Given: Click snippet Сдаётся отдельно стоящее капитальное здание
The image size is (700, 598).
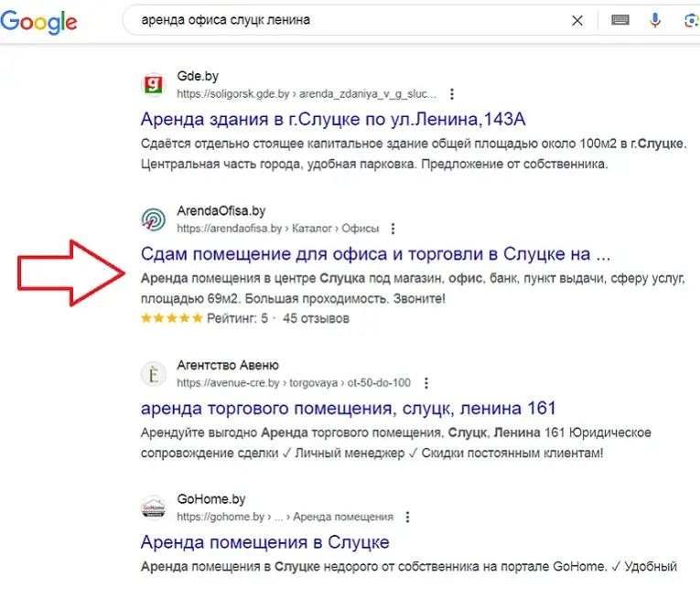Looking at the screenshot, I should tap(414, 154).
